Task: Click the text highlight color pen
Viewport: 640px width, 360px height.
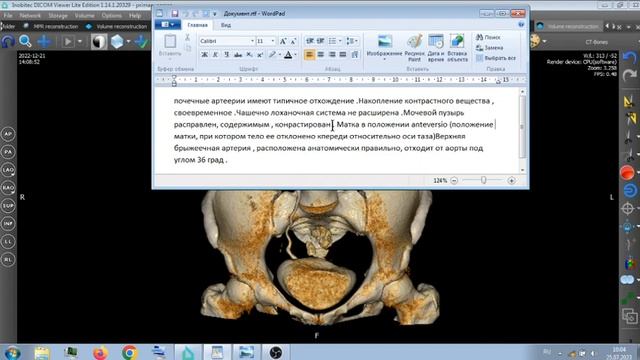Action: point(272,55)
